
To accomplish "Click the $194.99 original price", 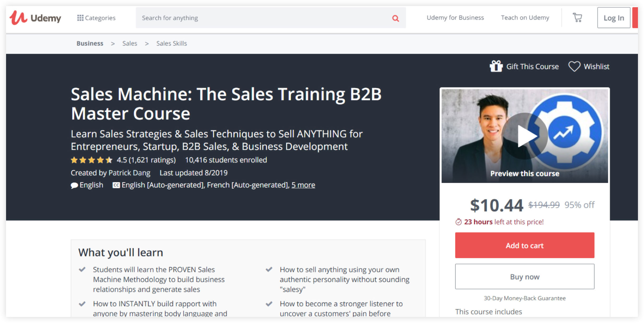I will 544,205.
